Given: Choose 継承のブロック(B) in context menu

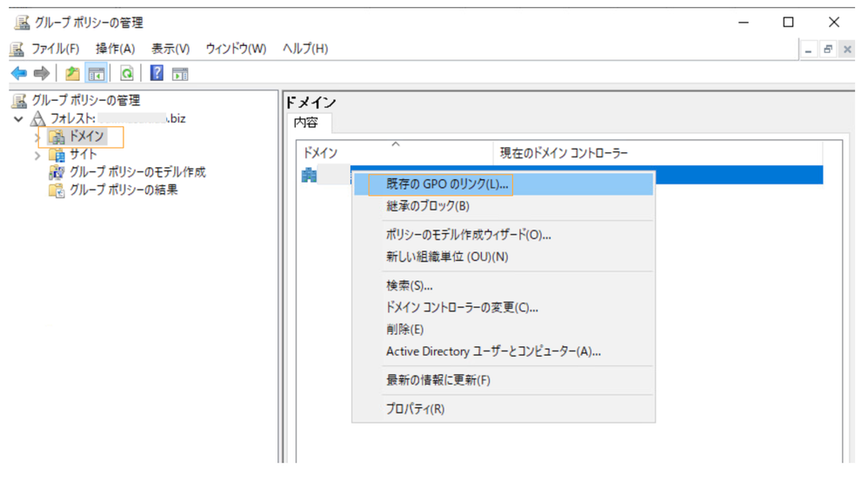Looking at the screenshot, I should click(504, 206).
